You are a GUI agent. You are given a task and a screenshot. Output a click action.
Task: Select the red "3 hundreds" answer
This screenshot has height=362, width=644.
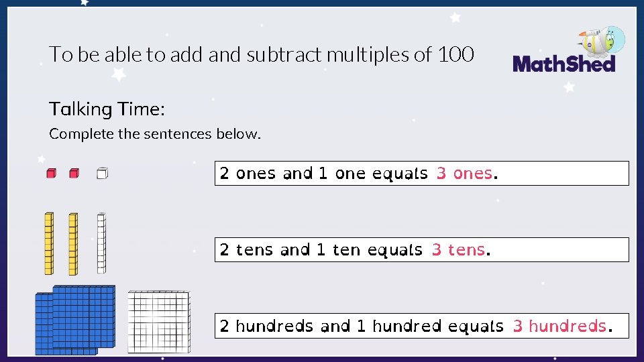pyautogui.click(x=559, y=326)
